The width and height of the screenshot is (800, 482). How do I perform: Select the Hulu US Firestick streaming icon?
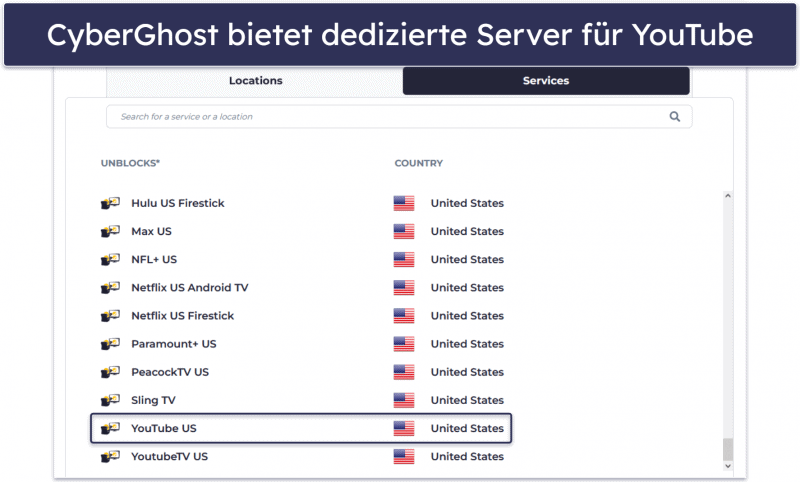tap(110, 203)
